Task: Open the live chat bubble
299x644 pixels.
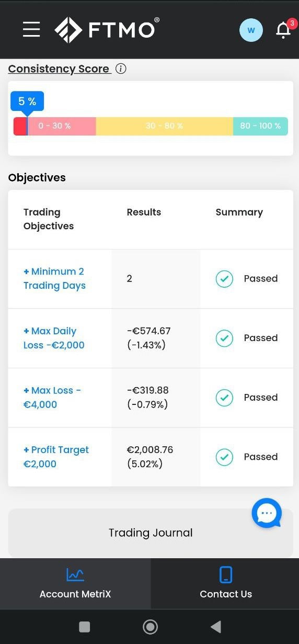Action: point(267,513)
